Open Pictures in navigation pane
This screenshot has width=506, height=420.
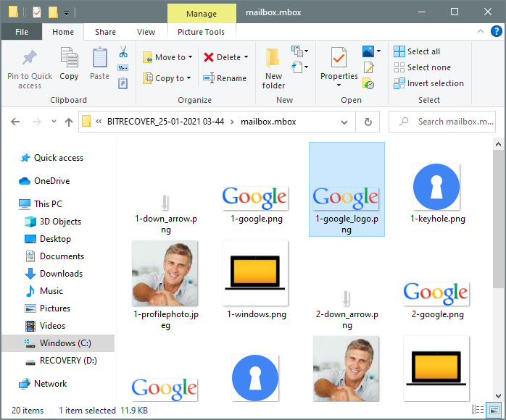click(x=55, y=308)
